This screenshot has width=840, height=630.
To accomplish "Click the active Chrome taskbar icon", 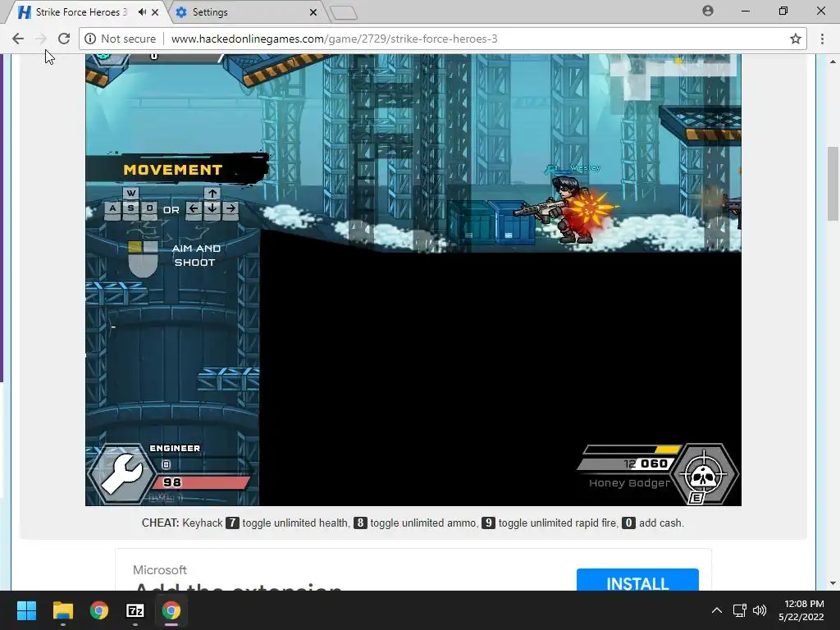I will tap(171, 610).
